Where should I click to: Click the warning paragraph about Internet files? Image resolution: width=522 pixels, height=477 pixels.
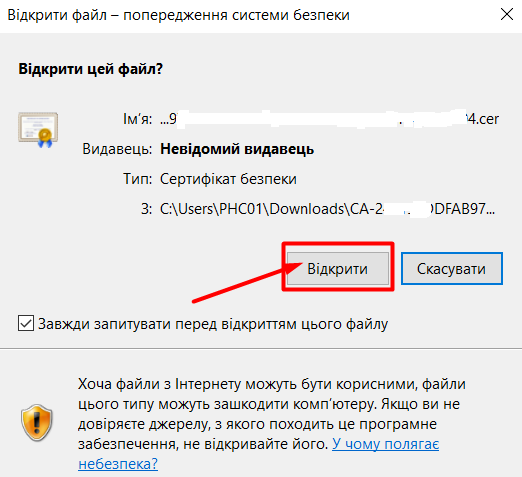point(272,424)
